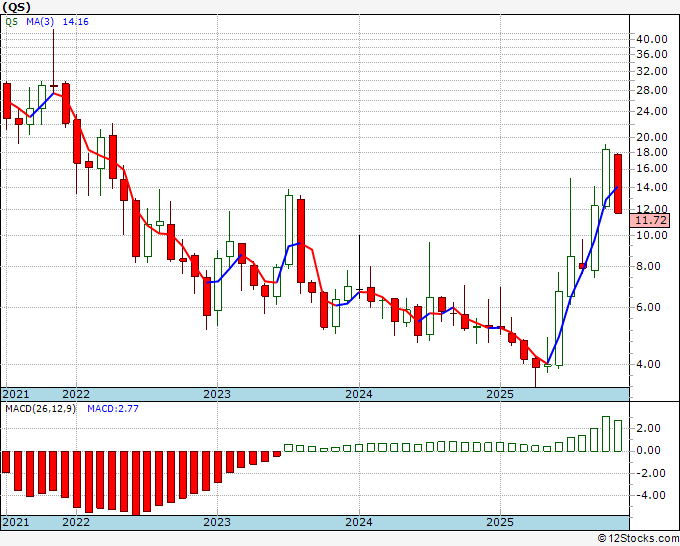Click the 11.72 current price tag
Viewport: 680px width, 546px height.
tap(651, 220)
